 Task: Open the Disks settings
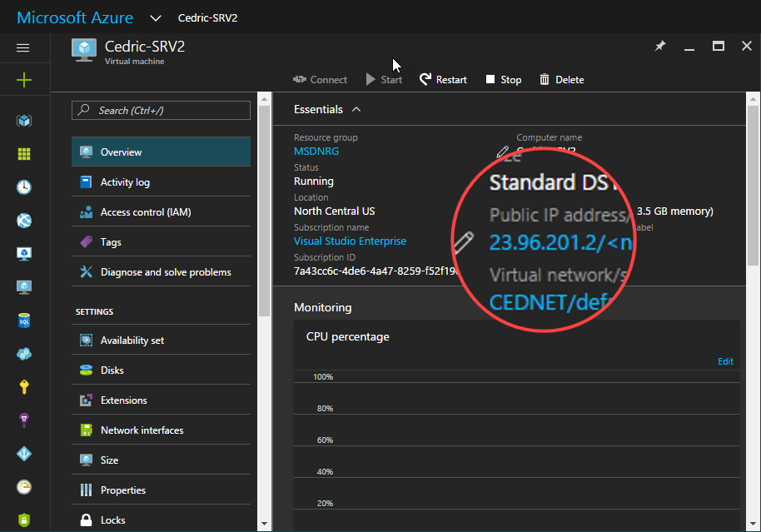pyautogui.click(x=162, y=370)
